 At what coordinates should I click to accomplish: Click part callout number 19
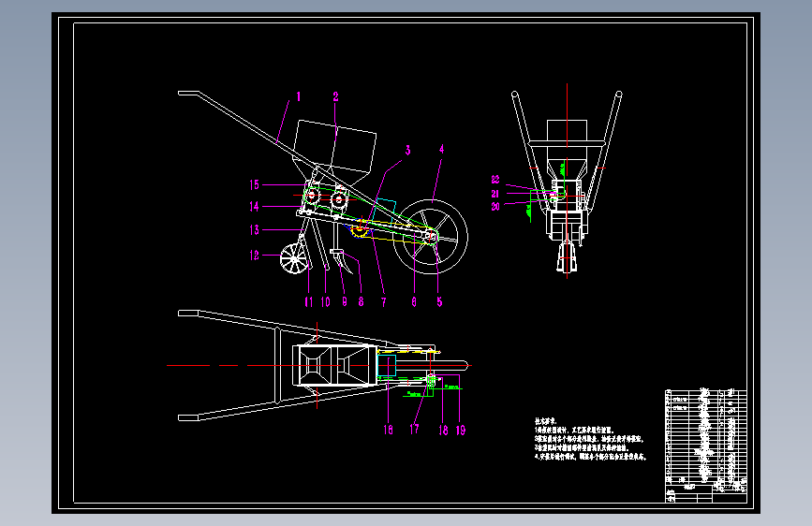click(461, 431)
